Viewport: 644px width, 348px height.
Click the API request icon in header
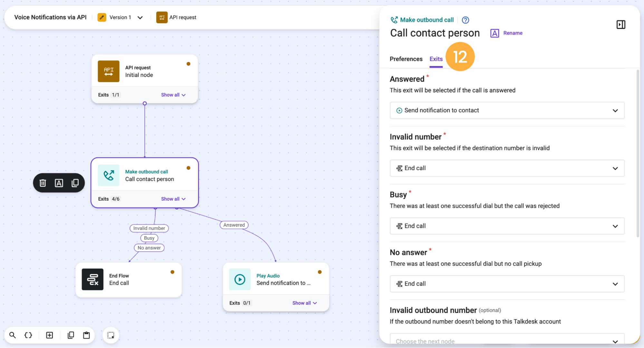click(162, 17)
